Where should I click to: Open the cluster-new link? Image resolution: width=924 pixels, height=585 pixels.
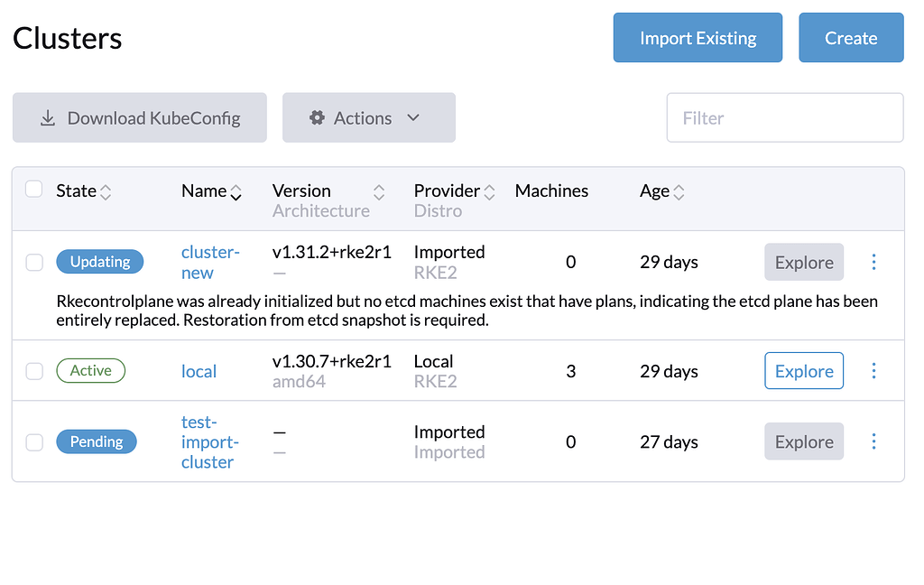209,262
